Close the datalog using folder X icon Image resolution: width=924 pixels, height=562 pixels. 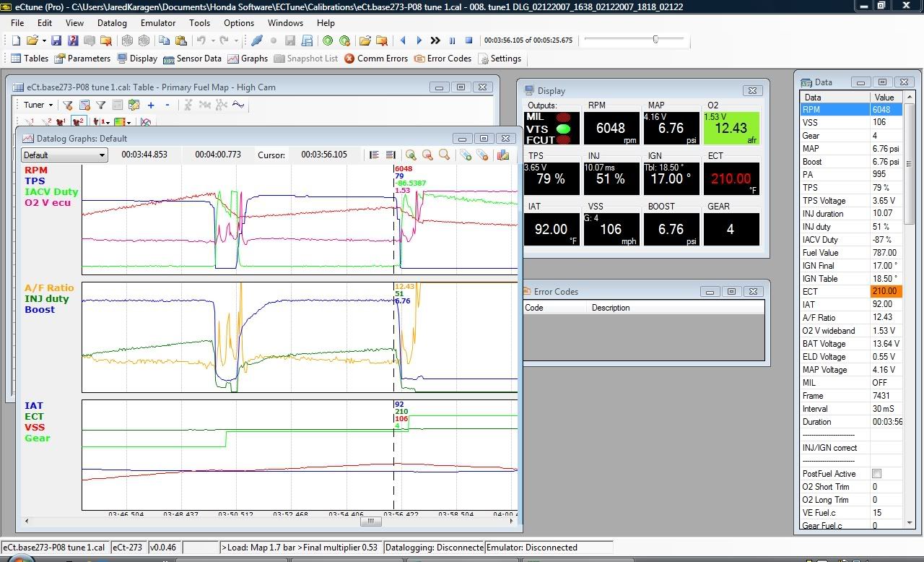click(x=382, y=40)
